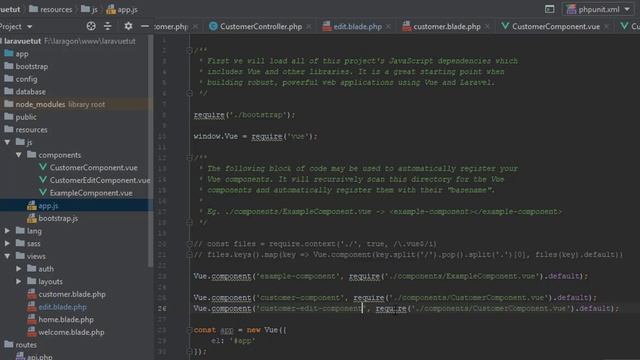
Task: Close the CustomerController.php tab
Action: (309, 27)
